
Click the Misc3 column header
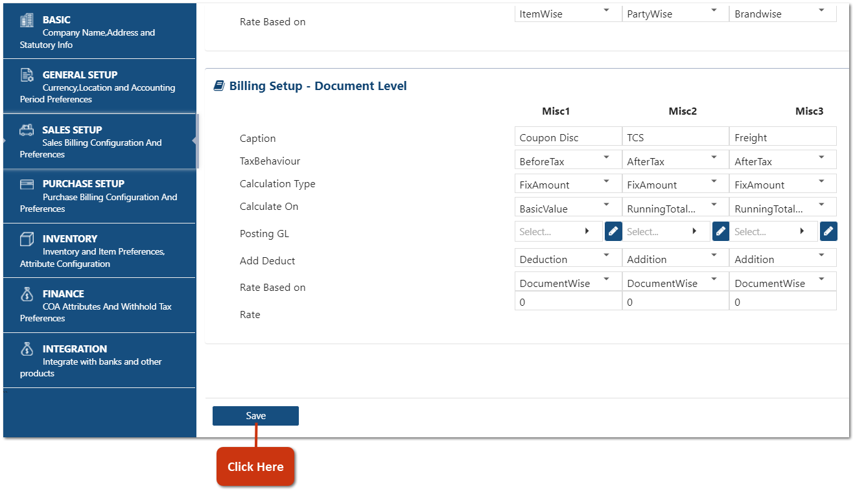[810, 111]
